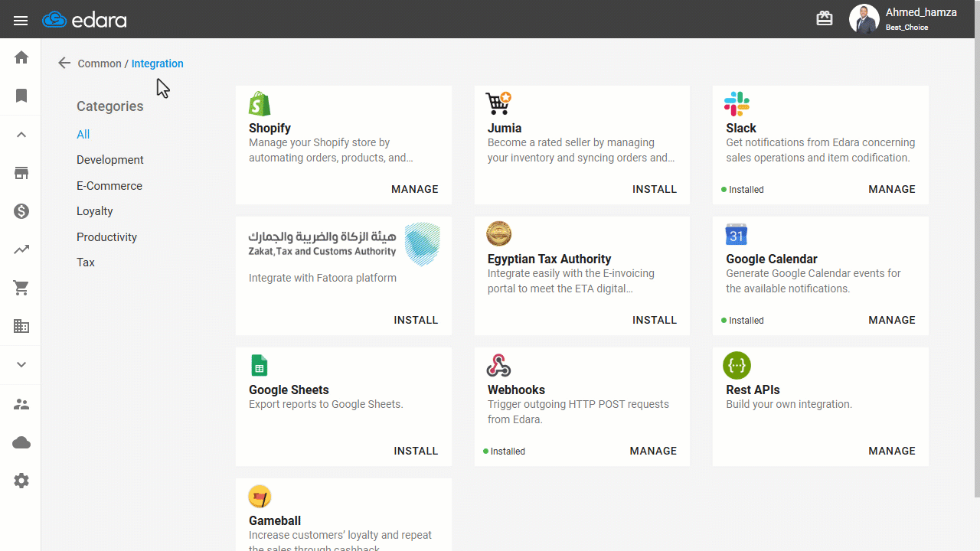
Task: Open the hamburger menu
Action: [21, 21]
